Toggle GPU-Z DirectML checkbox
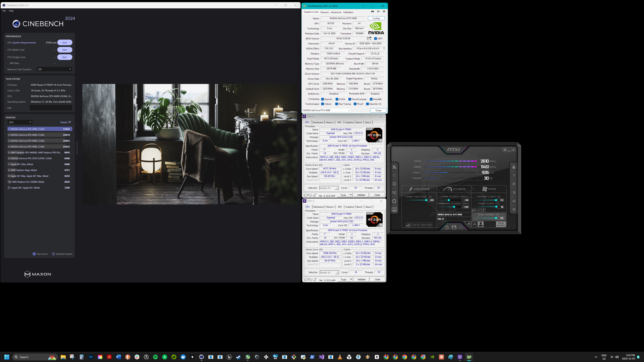 [371, 99]
